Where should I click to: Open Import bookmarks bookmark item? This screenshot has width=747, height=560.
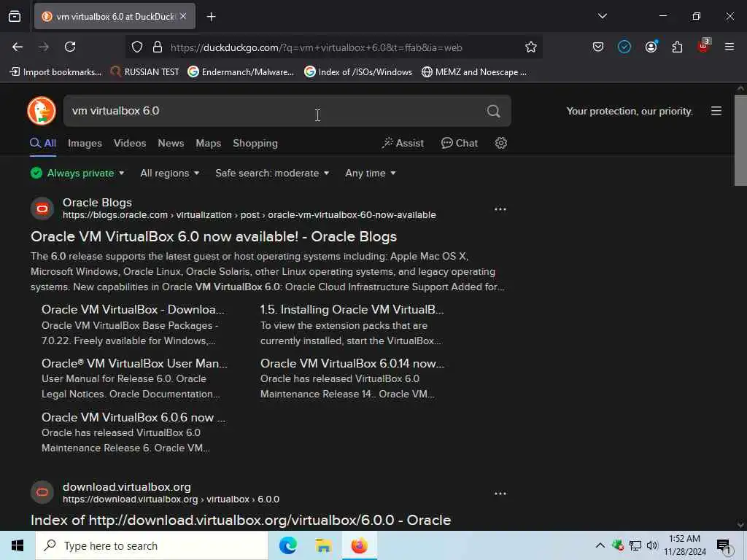[55, 72]
